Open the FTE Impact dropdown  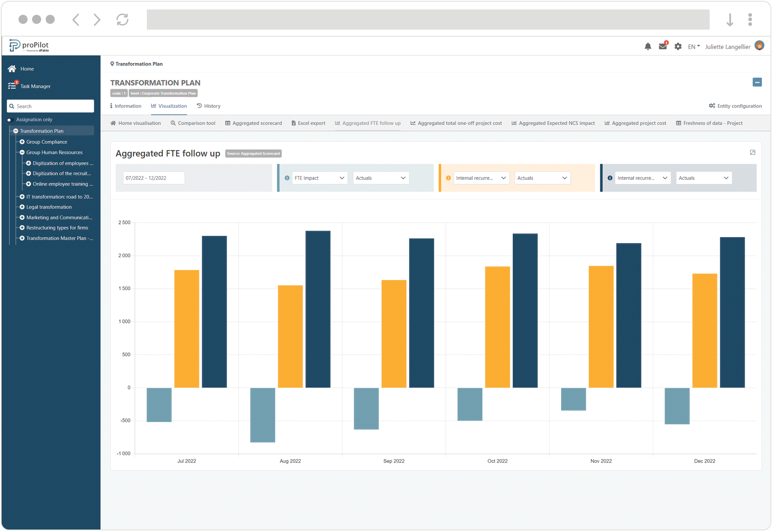click(320, 178)
